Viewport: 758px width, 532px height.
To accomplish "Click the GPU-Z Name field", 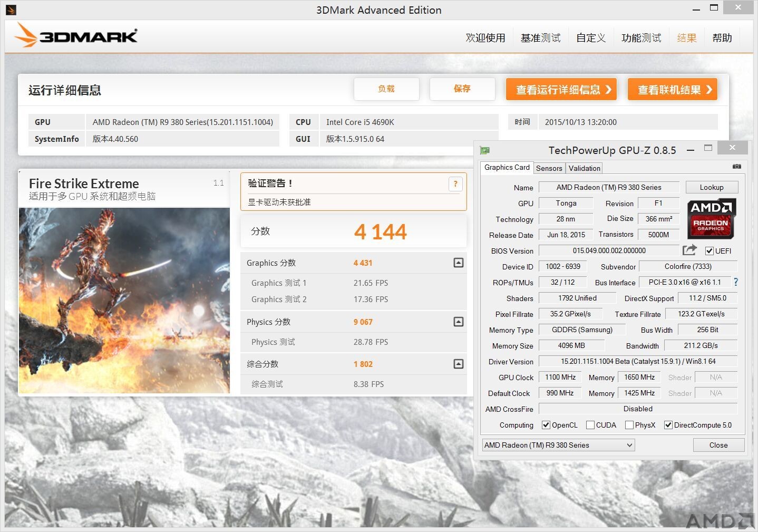I will (x=609, y=187).
